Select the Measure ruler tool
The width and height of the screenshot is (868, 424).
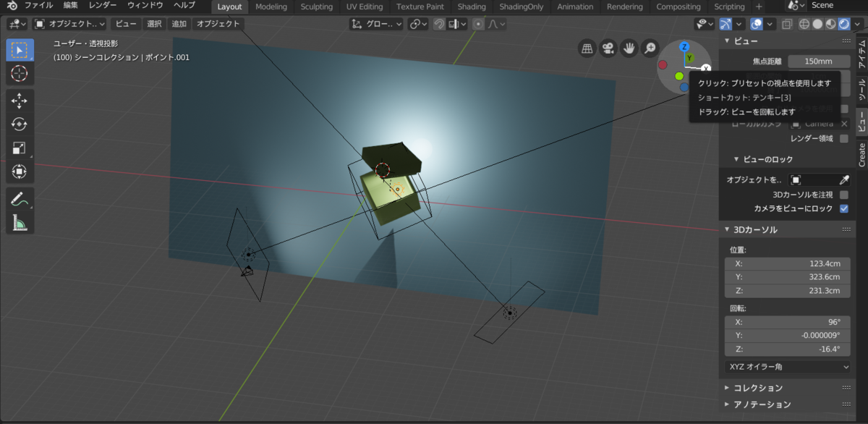pyautogui.click(x=20, y=223)
